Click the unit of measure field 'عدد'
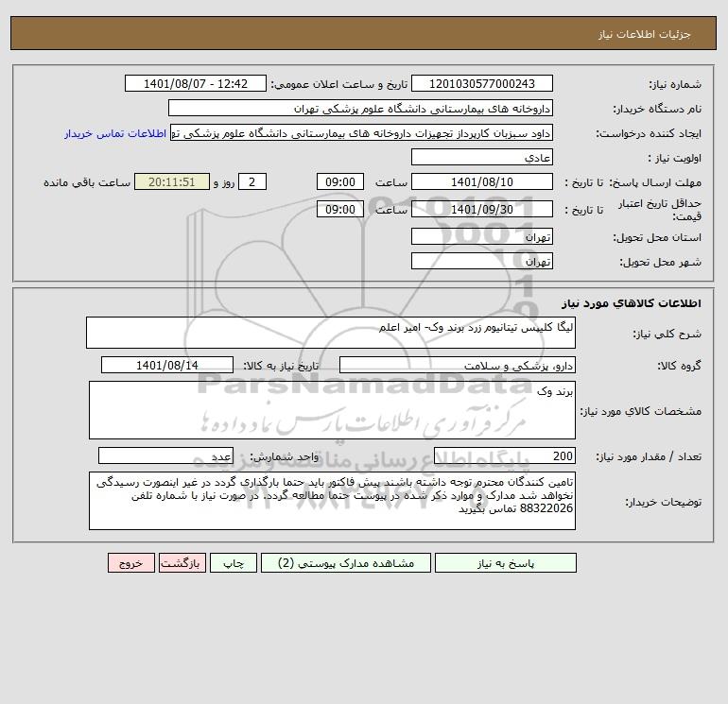 click(165, 455)
